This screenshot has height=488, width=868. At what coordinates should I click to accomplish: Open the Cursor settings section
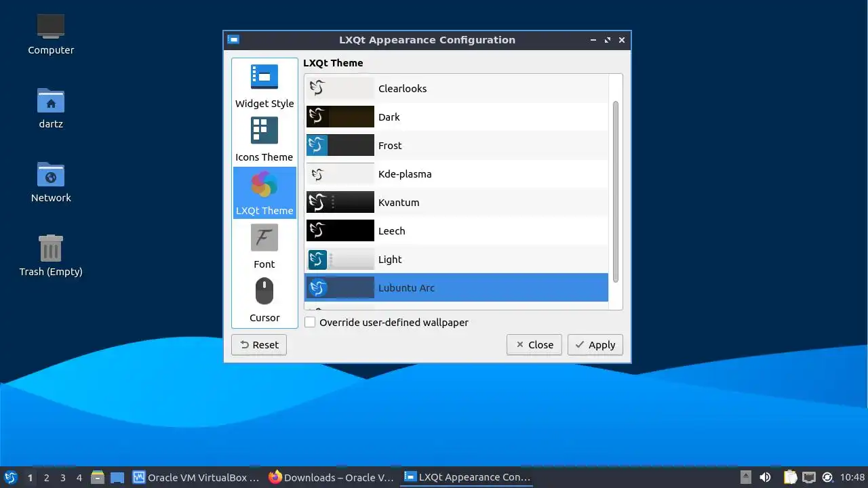(x=264, y=300)
